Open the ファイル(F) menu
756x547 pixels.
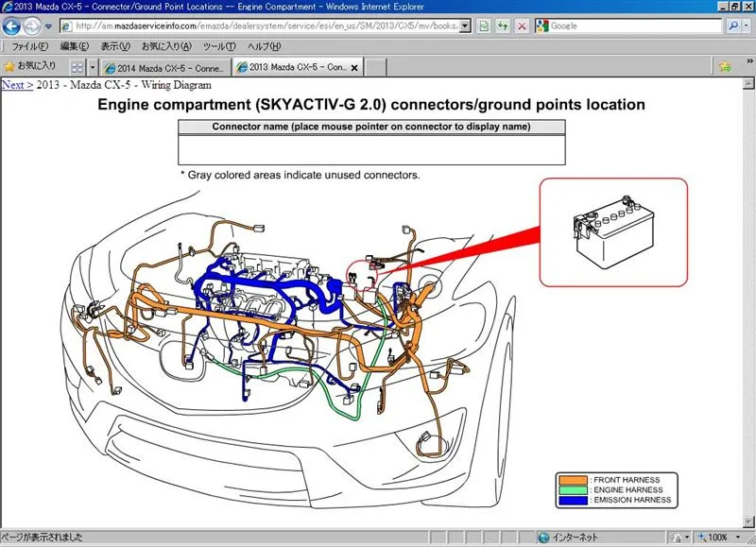pos(29,46)
